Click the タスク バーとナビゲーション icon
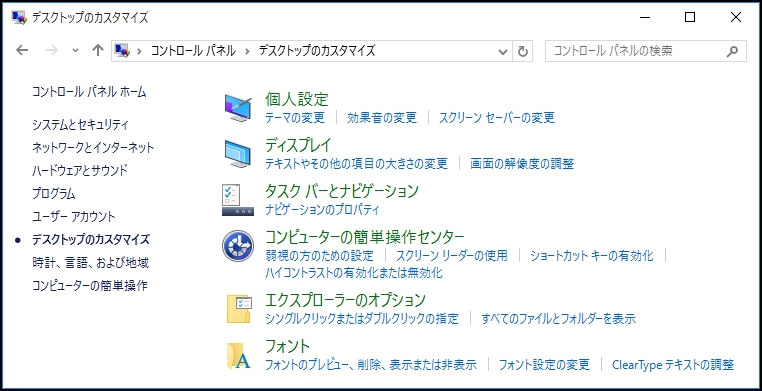The height and width of the screenshot is (391, 762). (x=238, y=200)
